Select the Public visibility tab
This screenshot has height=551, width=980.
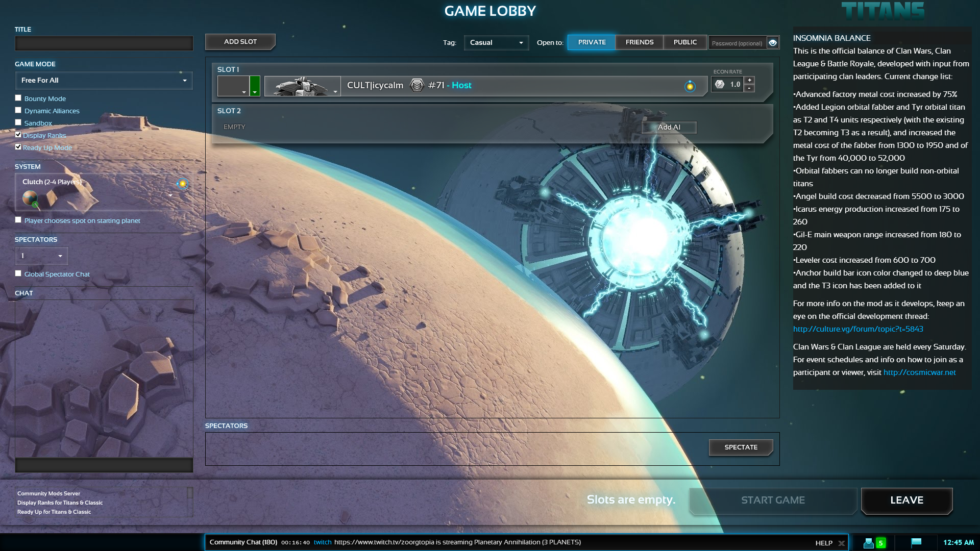[684, 42]
